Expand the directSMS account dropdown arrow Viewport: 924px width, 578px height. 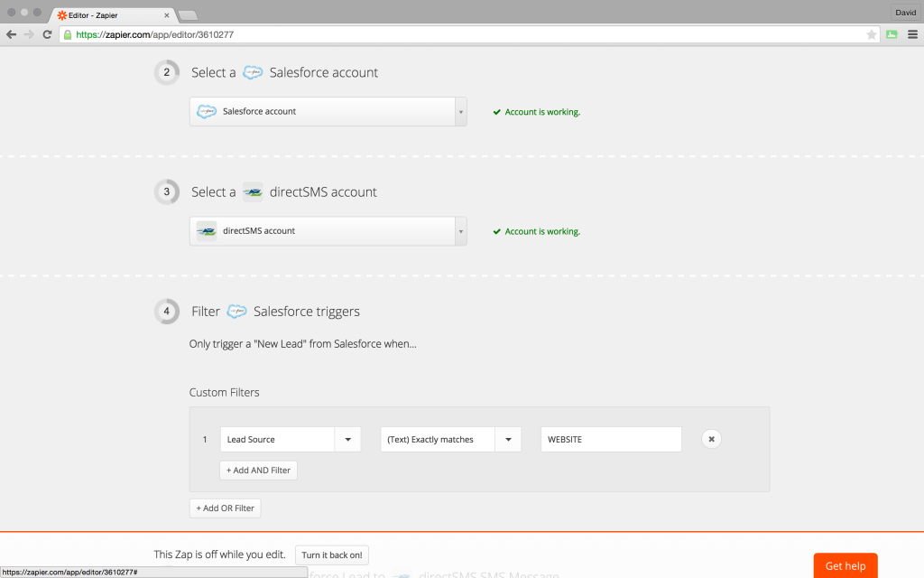point(461,231)
